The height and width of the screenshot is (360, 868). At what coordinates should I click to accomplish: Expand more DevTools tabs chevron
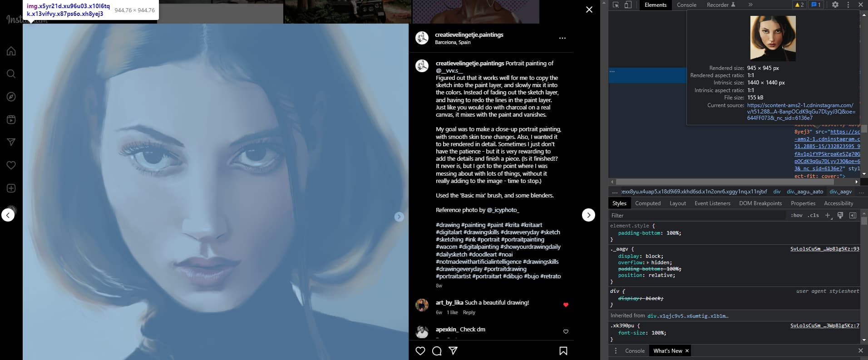tap(750, 5)
